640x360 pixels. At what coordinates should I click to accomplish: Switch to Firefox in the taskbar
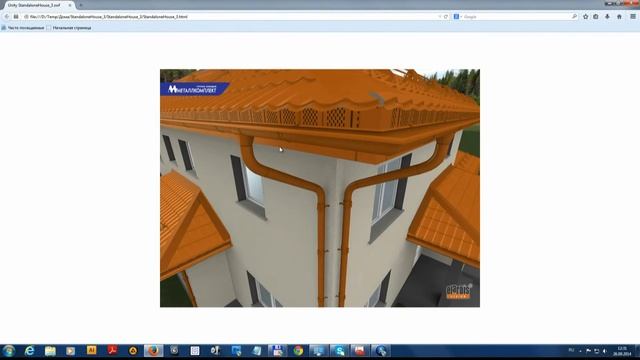click(x=153, y=351)
